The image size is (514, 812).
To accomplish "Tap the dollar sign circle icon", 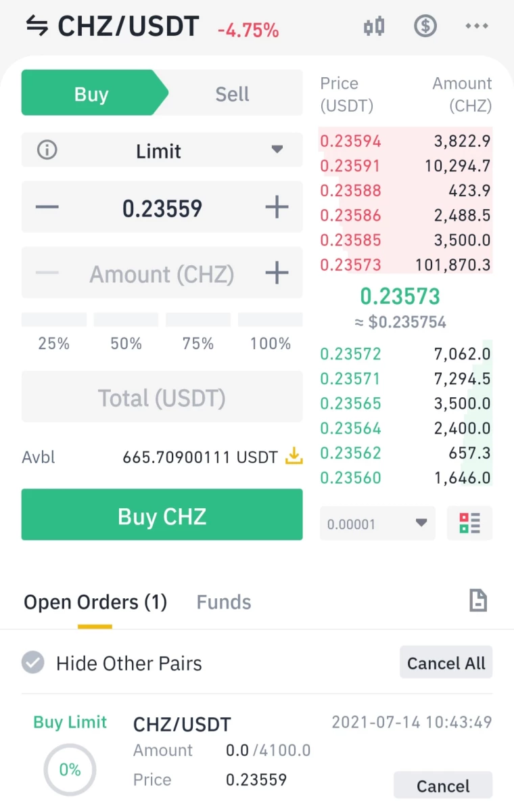I will [x=425, y=26].
